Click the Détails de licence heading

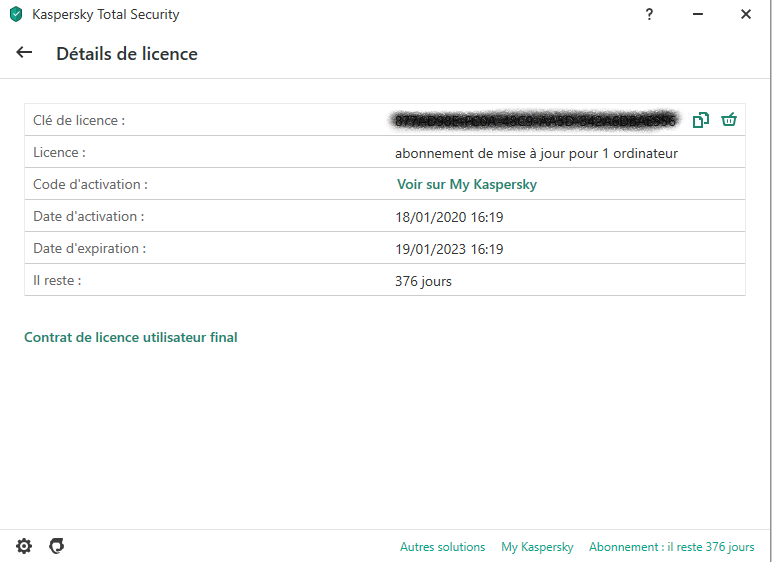[x=127, y=54]
